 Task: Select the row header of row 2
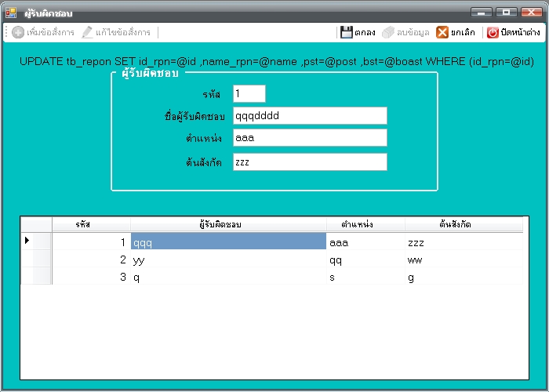click(36, 259)
